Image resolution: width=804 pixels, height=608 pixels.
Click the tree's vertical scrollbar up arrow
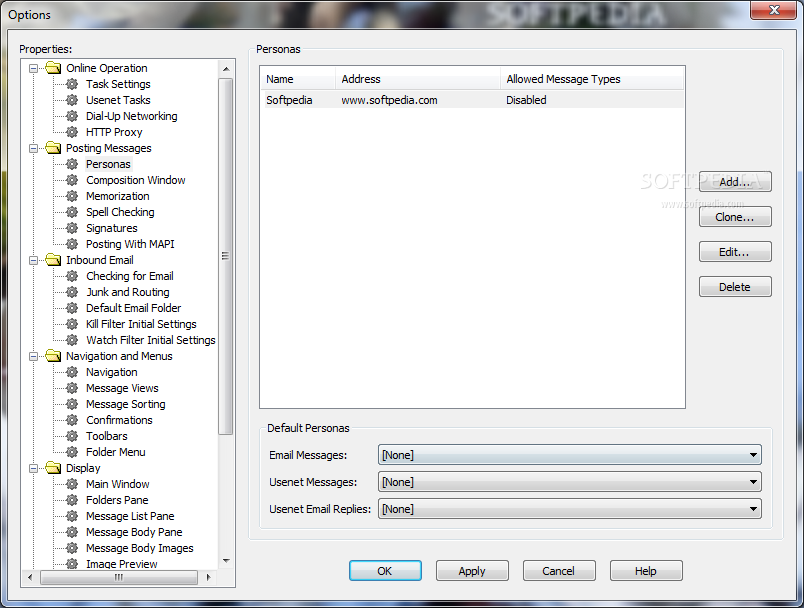point(226,68)
